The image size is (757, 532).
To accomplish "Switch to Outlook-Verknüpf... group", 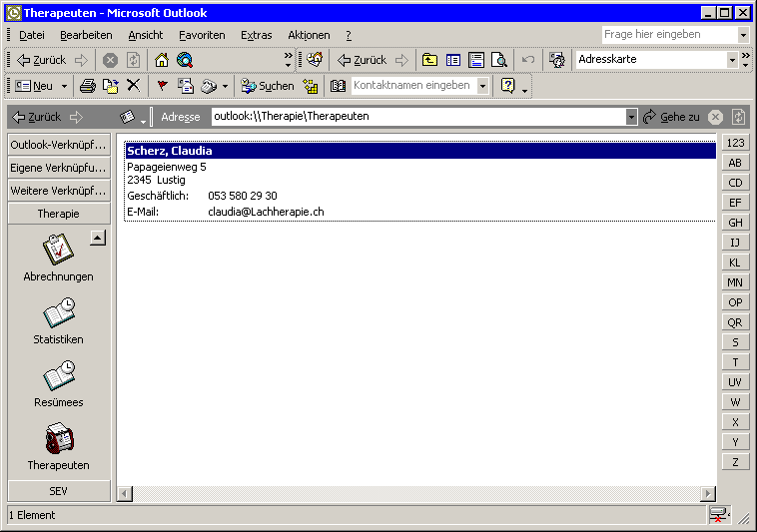I will click(x=58, y=145).
